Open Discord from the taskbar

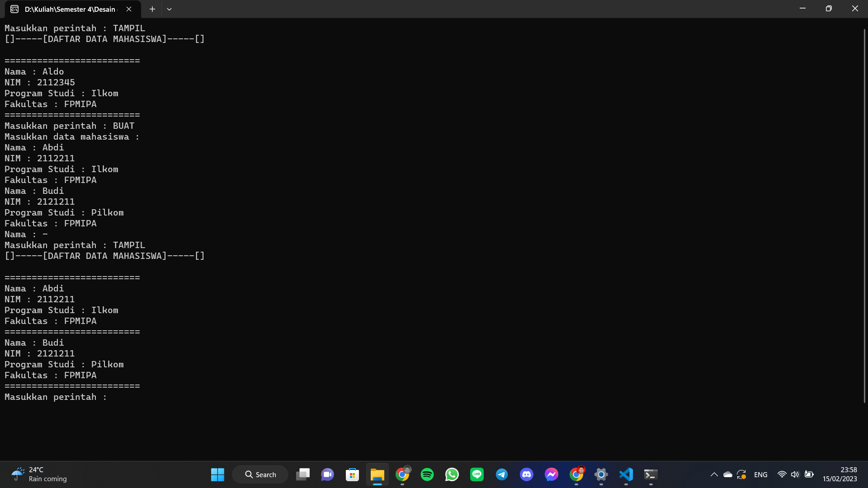coord(527,474)
